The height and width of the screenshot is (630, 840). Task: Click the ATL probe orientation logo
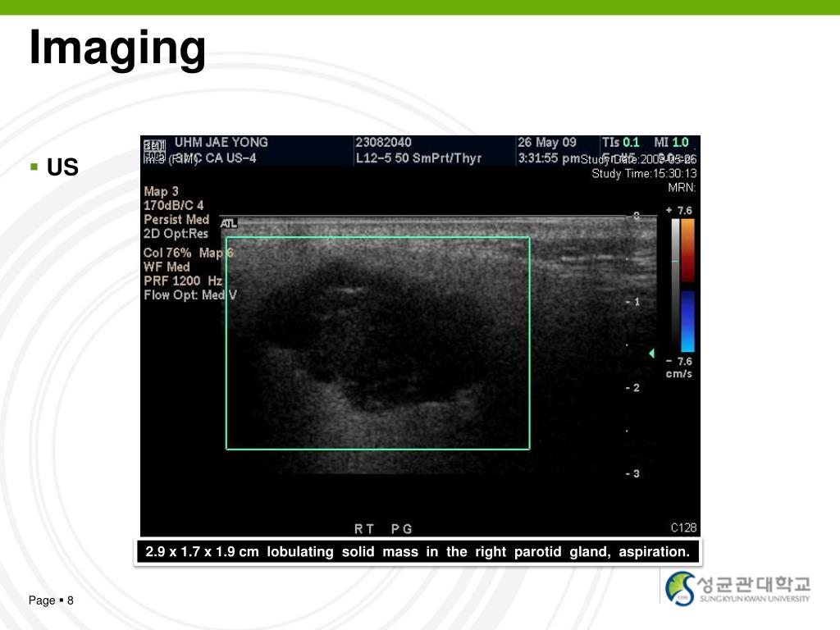pyautogui.click(x=228, y=223)
